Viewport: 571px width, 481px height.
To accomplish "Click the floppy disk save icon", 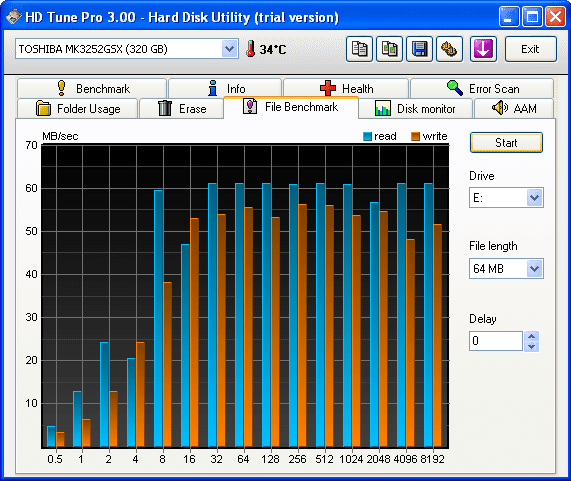I will pos(419,49).
